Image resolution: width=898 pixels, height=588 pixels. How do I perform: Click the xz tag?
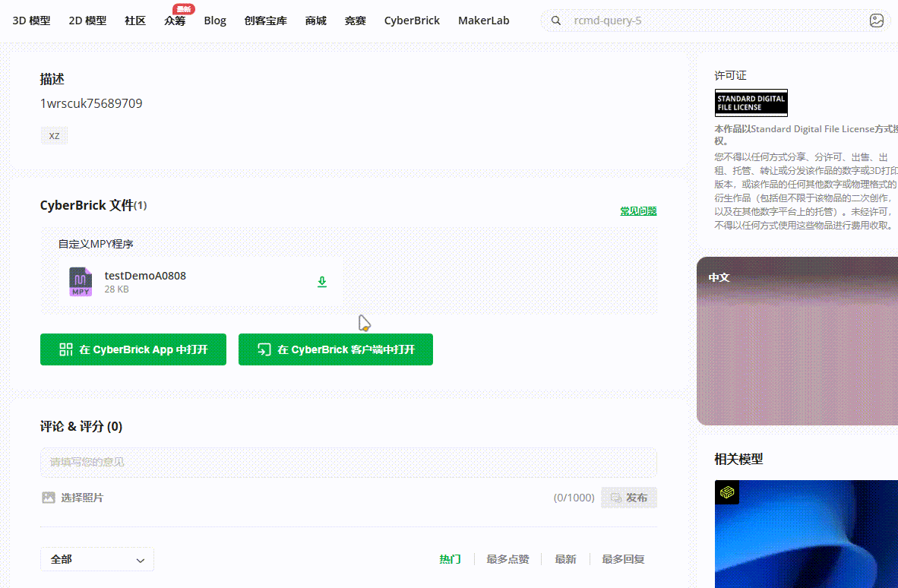tap(54, 136)
